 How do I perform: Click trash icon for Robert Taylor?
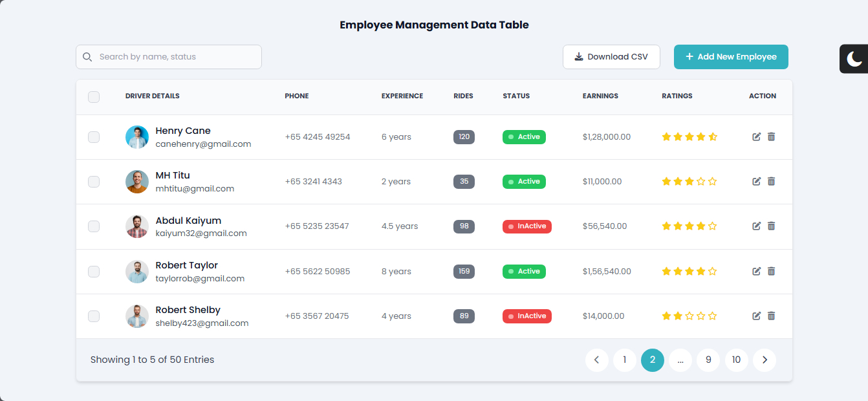coord(771,272)
